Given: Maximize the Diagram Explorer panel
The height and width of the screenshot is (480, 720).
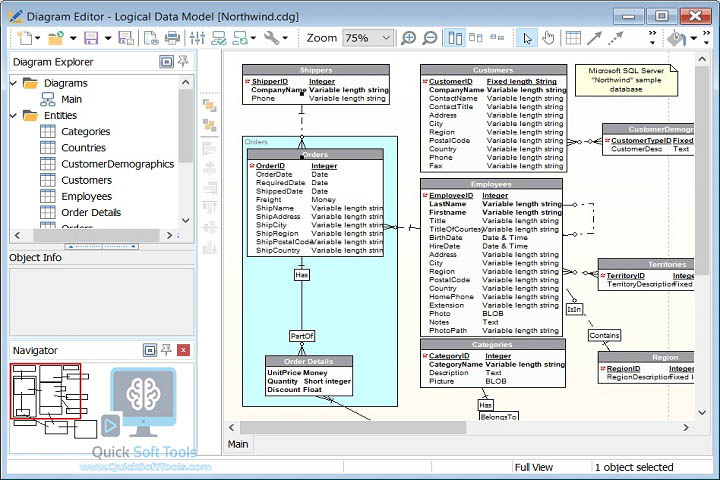Looking at the screenshot, I should coord(166,62).
